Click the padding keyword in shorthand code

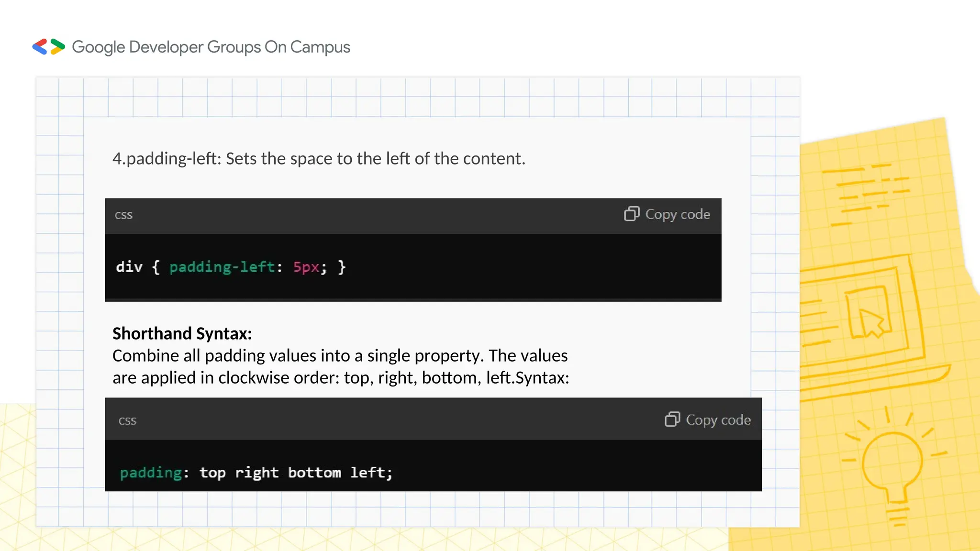click(151, 473)
